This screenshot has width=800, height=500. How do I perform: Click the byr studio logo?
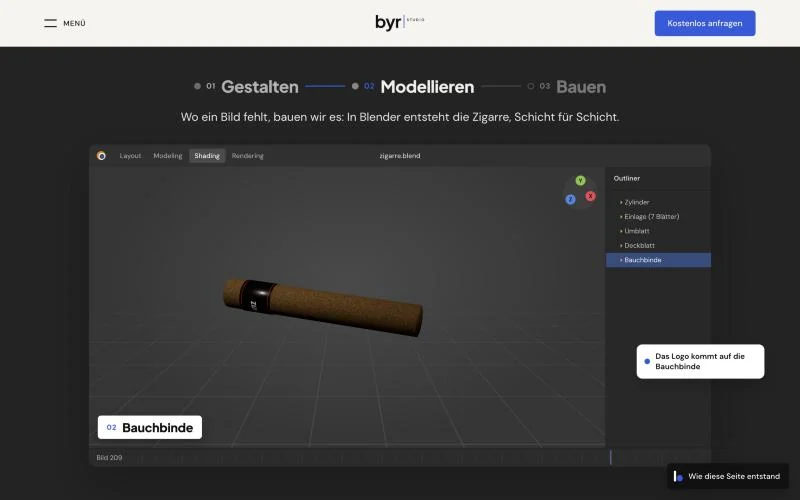tap(399, 22)
